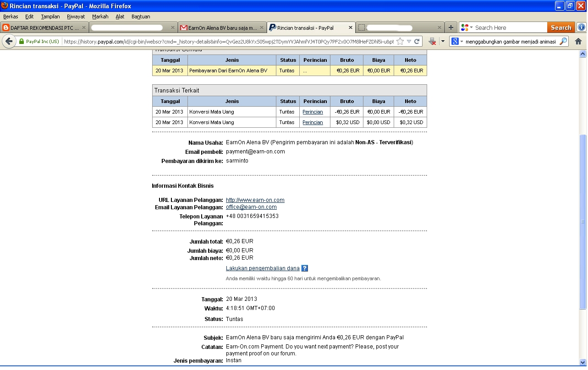Screen dimensions: 588x370
Task: Switch to the EarnOn Alena BV Gmail tab
Action: [222, 27]
